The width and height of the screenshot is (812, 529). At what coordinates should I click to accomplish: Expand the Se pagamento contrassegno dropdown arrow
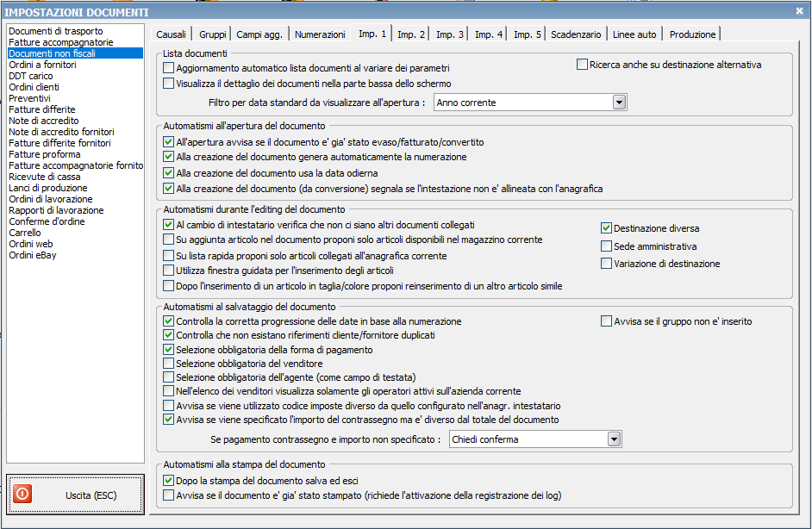tap(615, 439)
